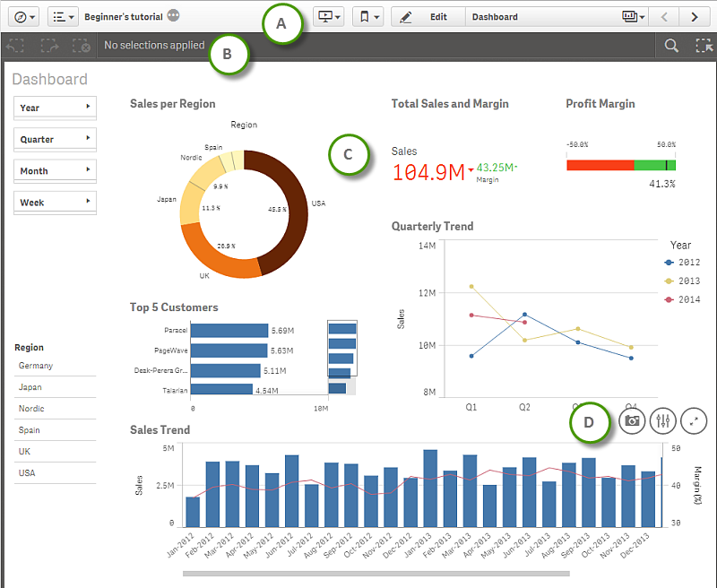The image size is (717, 588).
Task: Open the sheets list dropdown
Action: pos(633,17)
